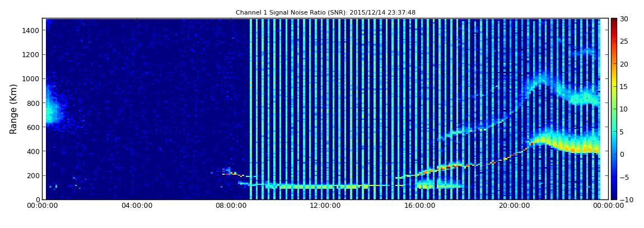Click the colorbar value 20 label
Viewport: 644px width, 228px height.
(x=625, y=64)
